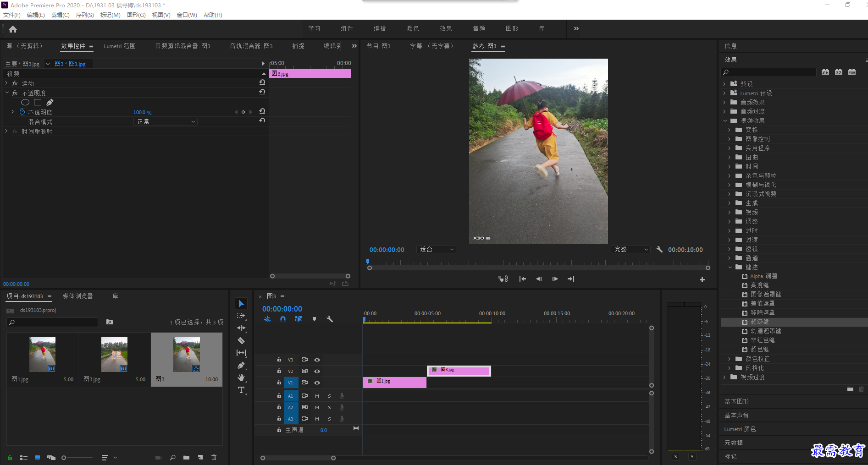
Task: Filter effects by 32-bit color icon
Action: click(839, 72)
